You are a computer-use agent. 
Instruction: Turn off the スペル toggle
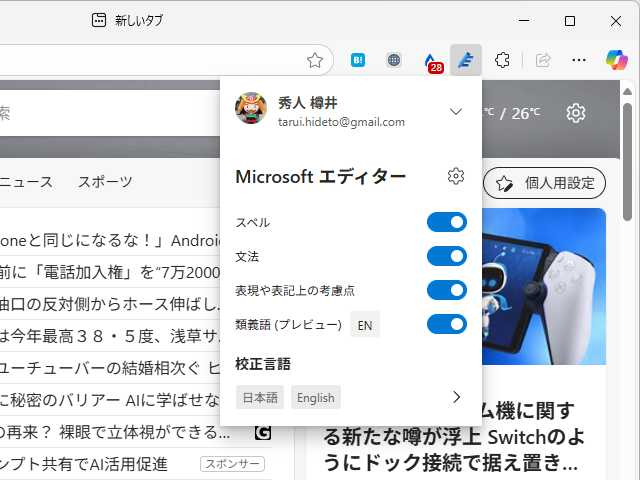click(x=447, y=222)
